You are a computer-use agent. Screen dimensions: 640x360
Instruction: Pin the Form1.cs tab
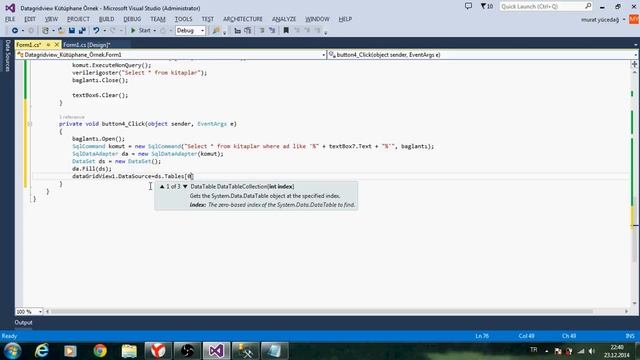coord(48,44)
